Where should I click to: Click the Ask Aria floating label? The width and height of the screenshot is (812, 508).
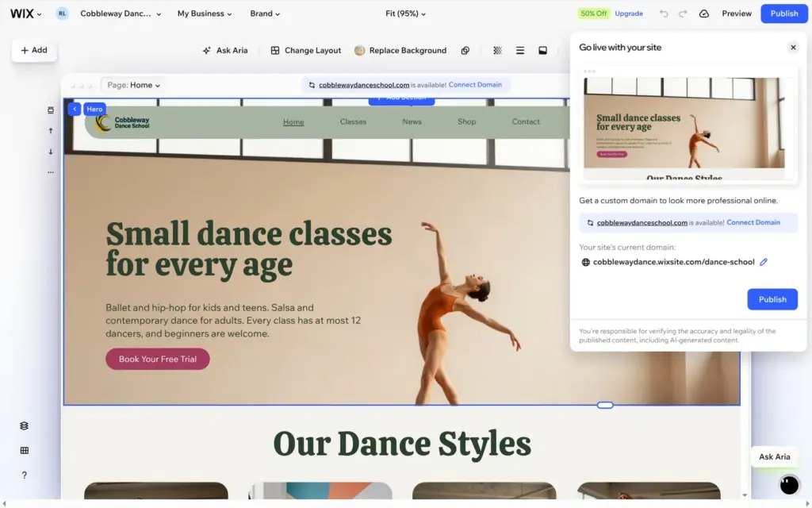pos(774,457)
